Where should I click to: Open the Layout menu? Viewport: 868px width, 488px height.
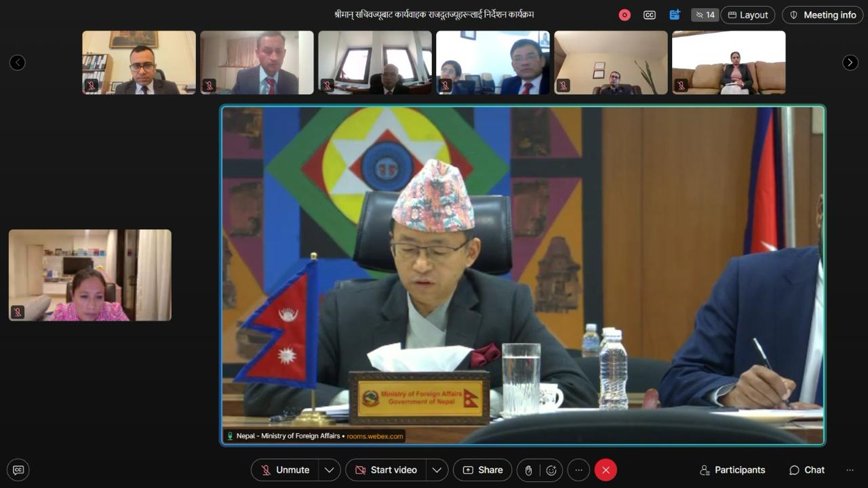[748, 15]
